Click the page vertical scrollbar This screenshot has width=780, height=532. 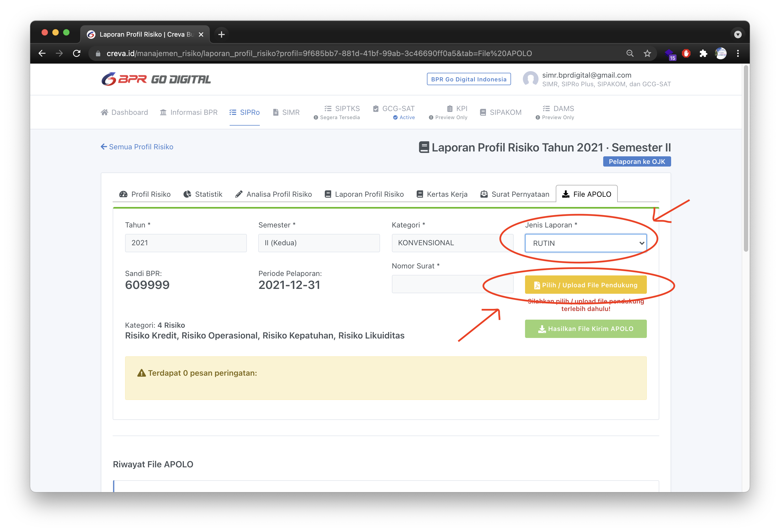(x=746, y=158)
